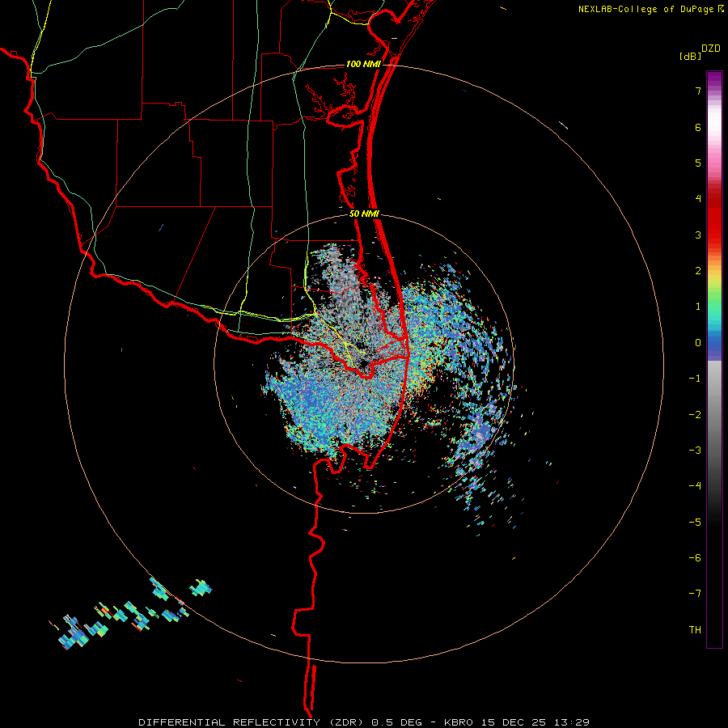The height and width of the screenshot is (728, 728).
Task: Click the -6 value on color scale
Action: coord(695,558)
